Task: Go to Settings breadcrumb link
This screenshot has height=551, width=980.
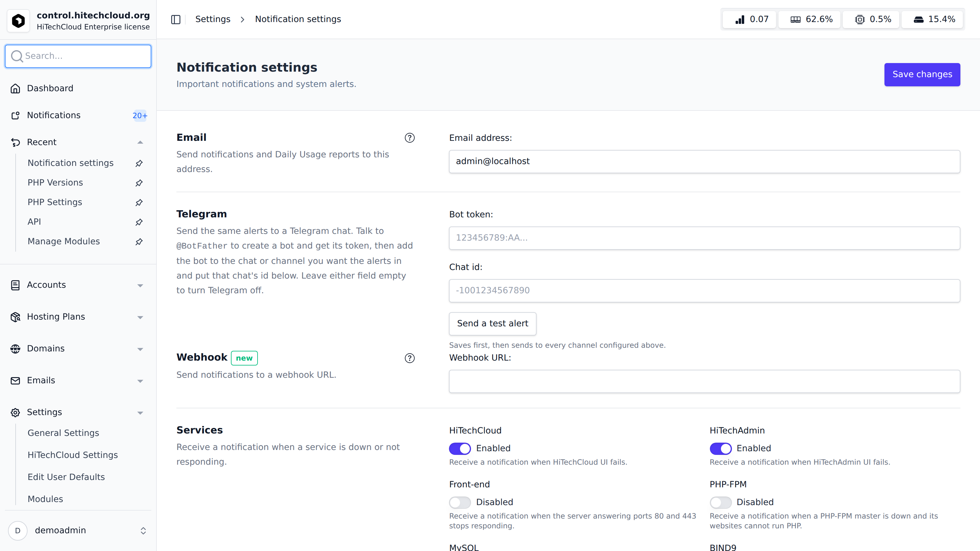Action: pos(213,19)
